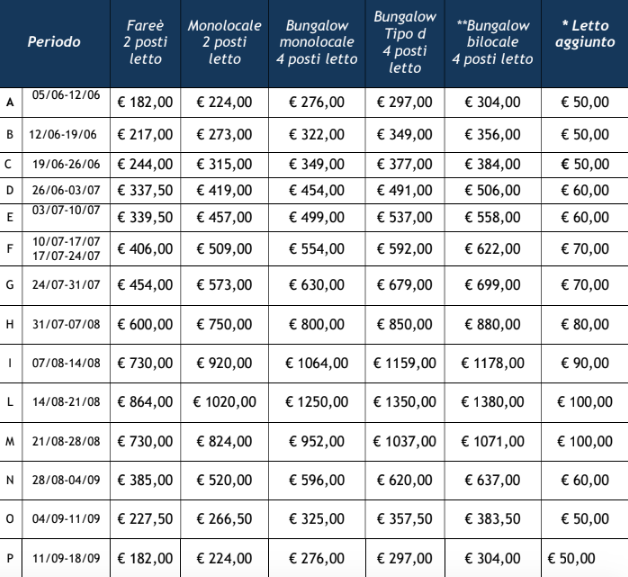Select the 14/08-21/08 period cell
628x577 pixels.
[66, 402]
